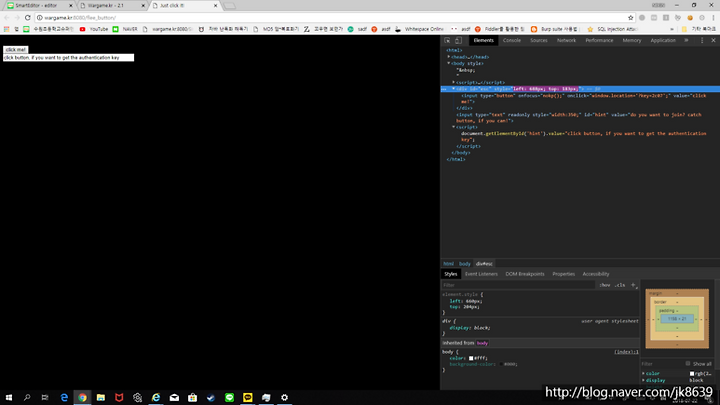Image resolution: width=720 pixels, height=405 pixels.
Task: Open Edge from the taskbar
Action: tap(64, 397)
